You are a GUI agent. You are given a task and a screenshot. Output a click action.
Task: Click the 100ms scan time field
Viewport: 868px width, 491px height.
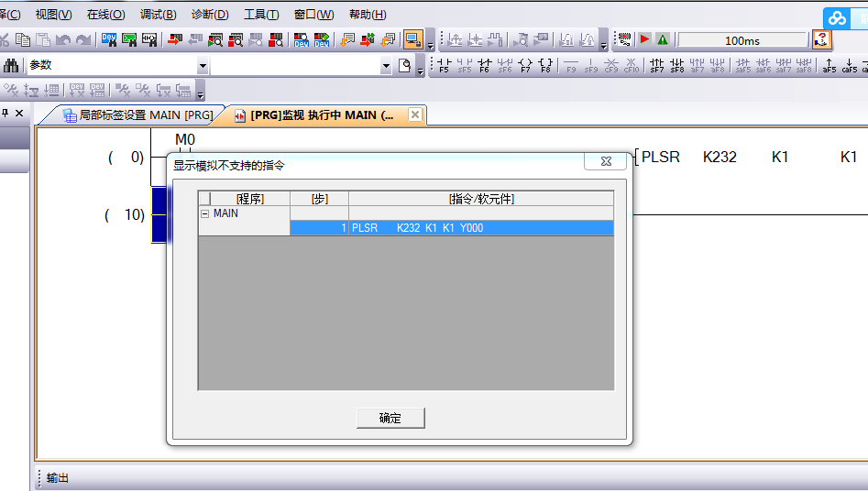click(x=742, y=40)
